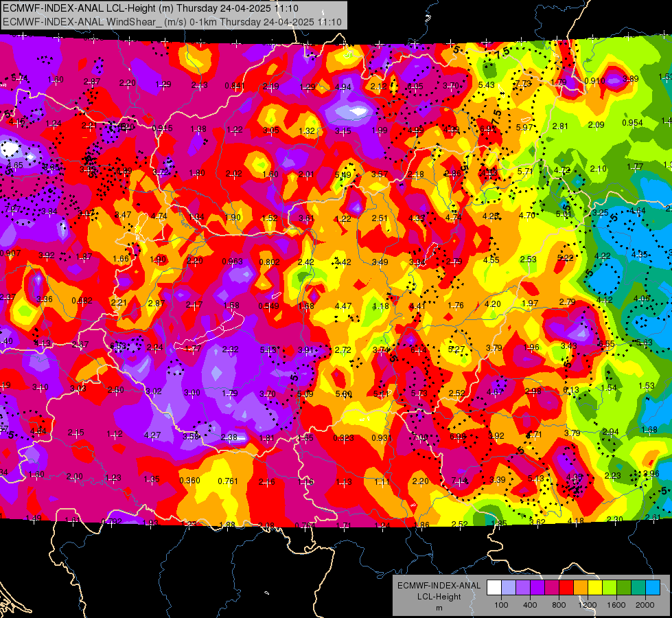
Task: Click the WindShear_ (m/s) 0-1km title line
Action: [x=172, y=22]
